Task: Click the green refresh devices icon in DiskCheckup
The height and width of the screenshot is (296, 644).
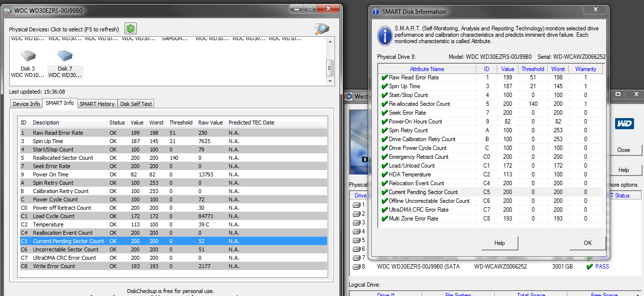Action: (130, 29)
